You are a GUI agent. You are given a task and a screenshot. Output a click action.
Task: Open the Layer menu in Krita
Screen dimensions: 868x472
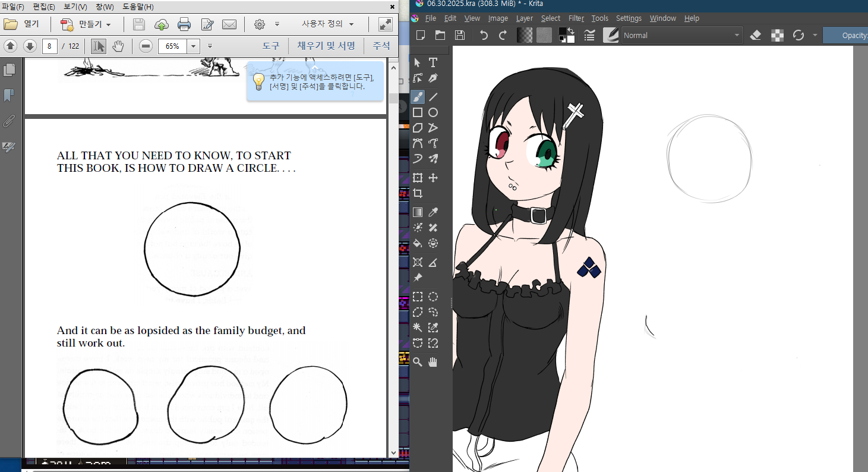(524, 18)
